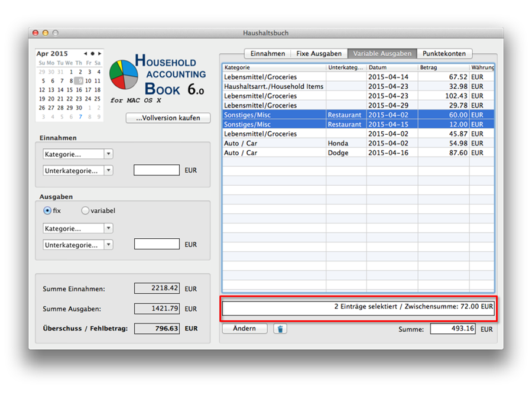Click the Einnahmen amount input field
532x399 pixels.
pyautogui.click(x=157, y=170)
